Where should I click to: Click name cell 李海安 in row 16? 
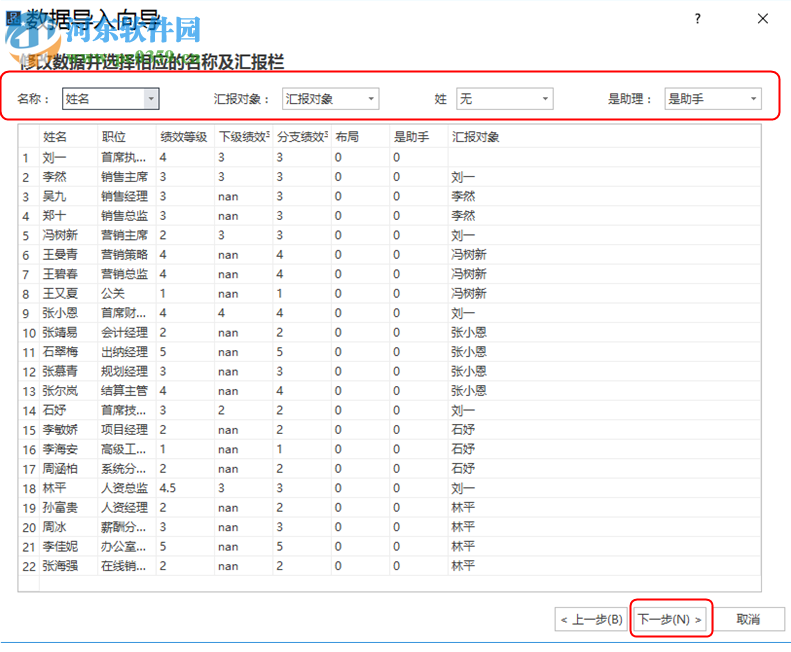[68, 449]
